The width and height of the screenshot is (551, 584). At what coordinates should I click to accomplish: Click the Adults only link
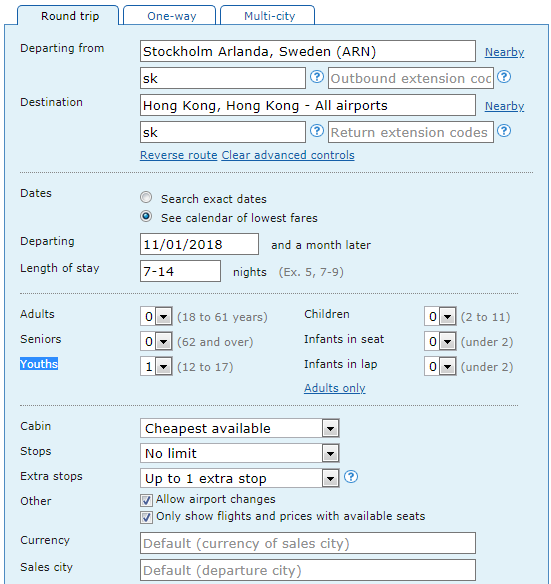coord(335,388)
